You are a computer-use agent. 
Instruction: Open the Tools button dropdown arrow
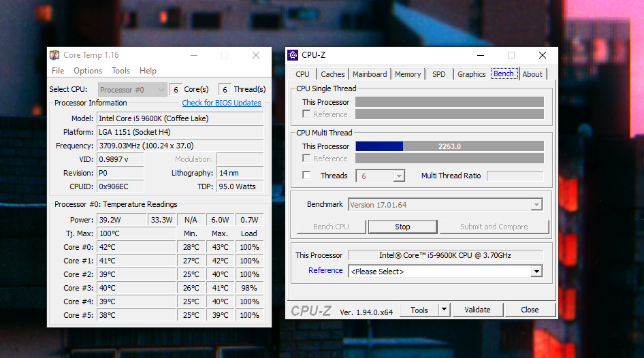(444, 310)
